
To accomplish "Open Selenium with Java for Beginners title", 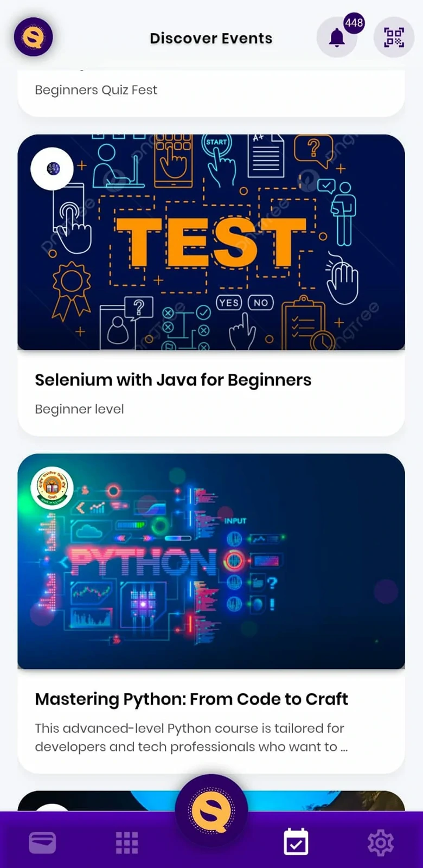I will [x=173, y=380].
